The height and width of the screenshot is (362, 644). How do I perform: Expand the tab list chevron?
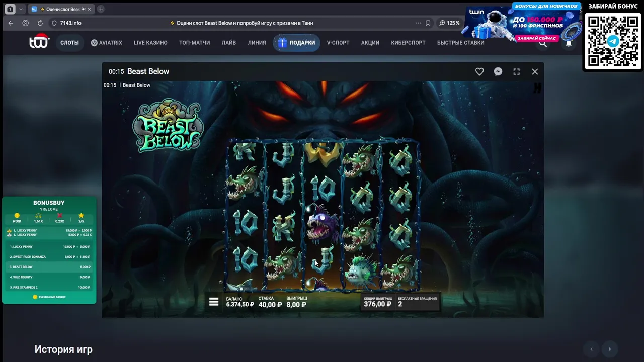click(21, 9)
